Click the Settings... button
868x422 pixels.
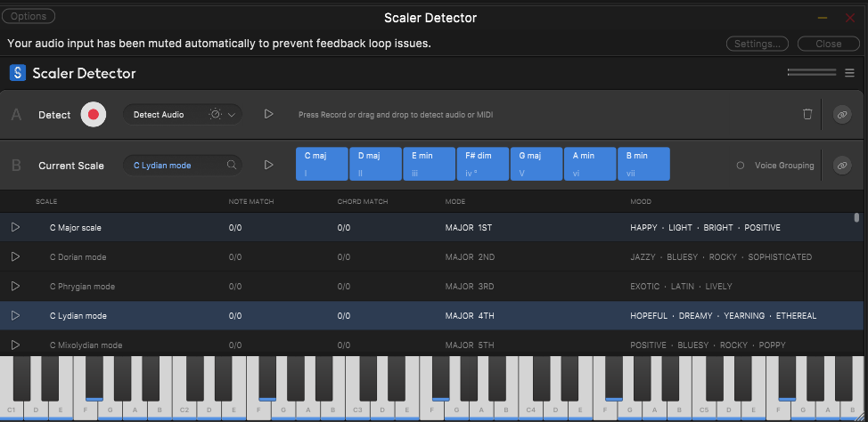[757, 44]
